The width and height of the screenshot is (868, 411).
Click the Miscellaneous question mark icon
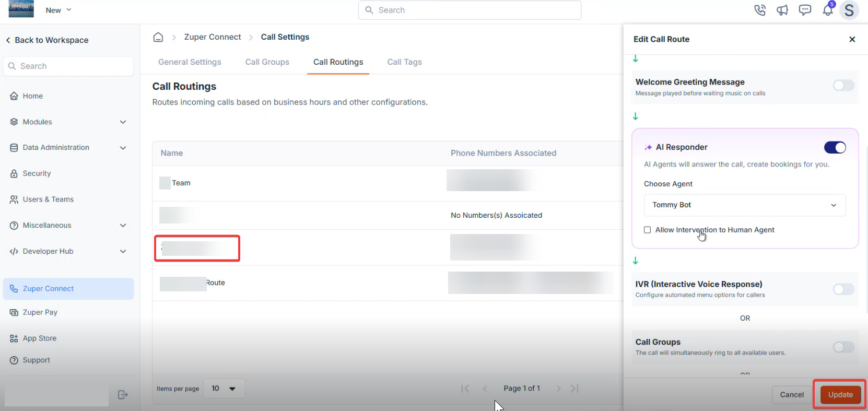(x=14, y=226)
